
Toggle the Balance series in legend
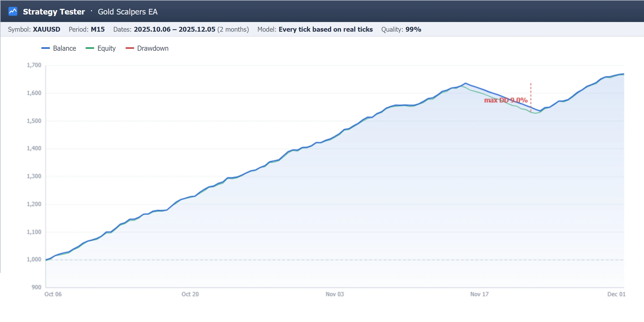pos(59,48)
